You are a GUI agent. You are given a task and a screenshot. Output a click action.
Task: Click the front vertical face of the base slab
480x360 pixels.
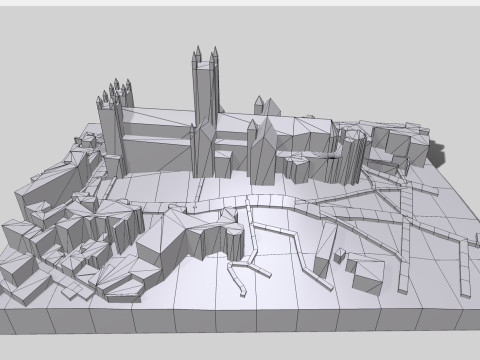coord(240,321)
